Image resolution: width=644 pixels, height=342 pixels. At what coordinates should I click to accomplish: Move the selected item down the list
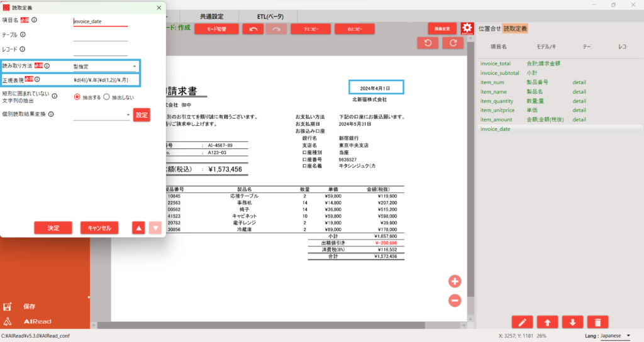click(x=572, y=323)
